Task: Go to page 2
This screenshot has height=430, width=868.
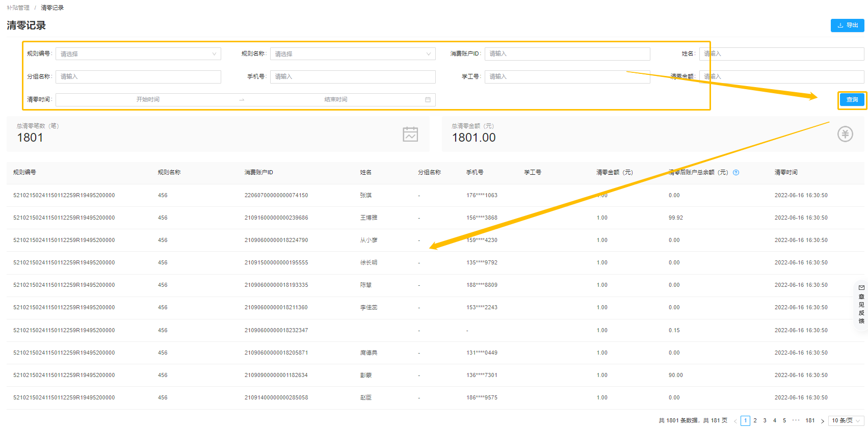Action: (755, 421)
